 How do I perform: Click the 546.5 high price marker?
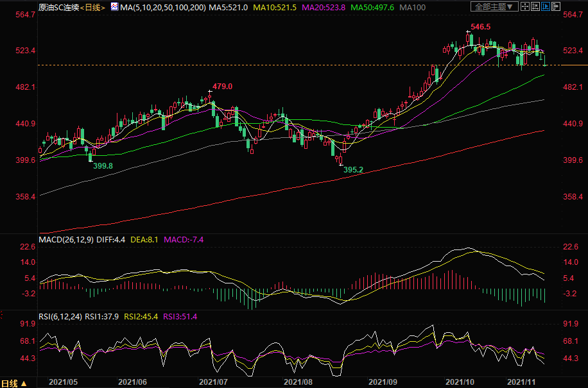(x=480, y=27)
